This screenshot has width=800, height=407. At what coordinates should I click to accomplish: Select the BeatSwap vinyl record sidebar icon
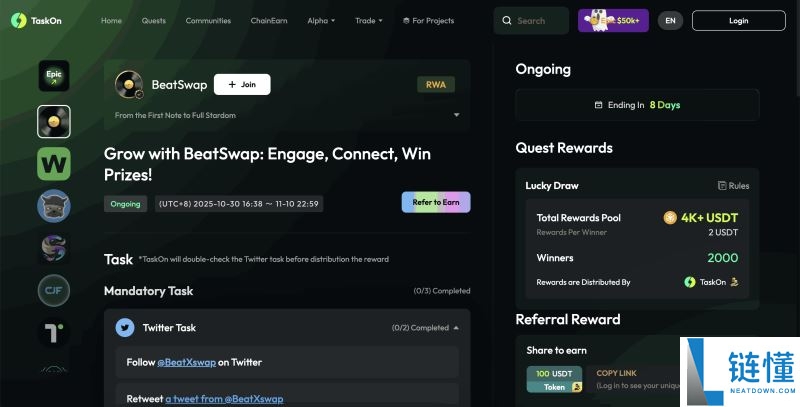coord(54,121)
